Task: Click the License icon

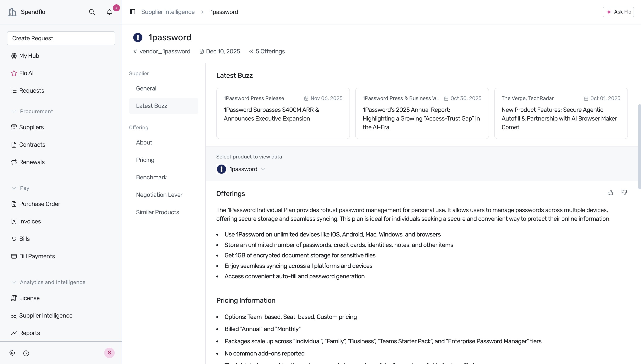Action: pyautogui.click(x=14, y=298)
